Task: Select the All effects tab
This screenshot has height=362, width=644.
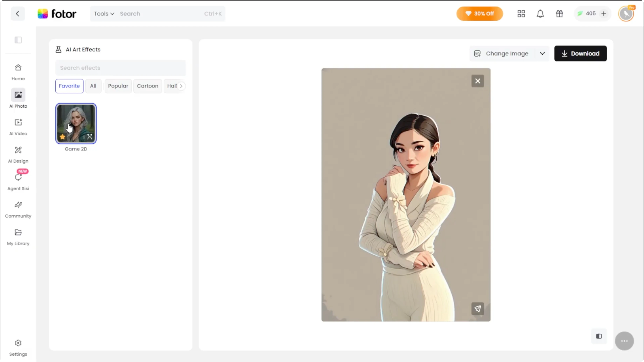Action: coord(93,86)
